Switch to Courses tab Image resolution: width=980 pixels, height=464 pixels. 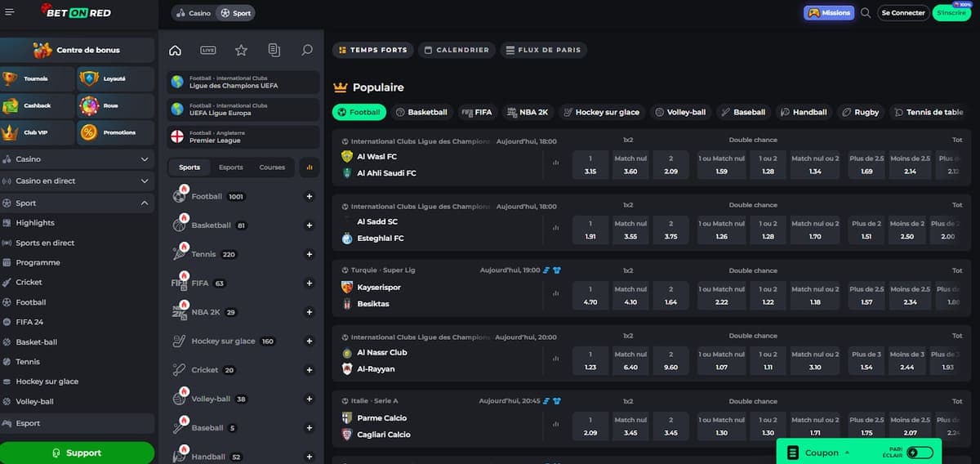[x=272, y=167]
